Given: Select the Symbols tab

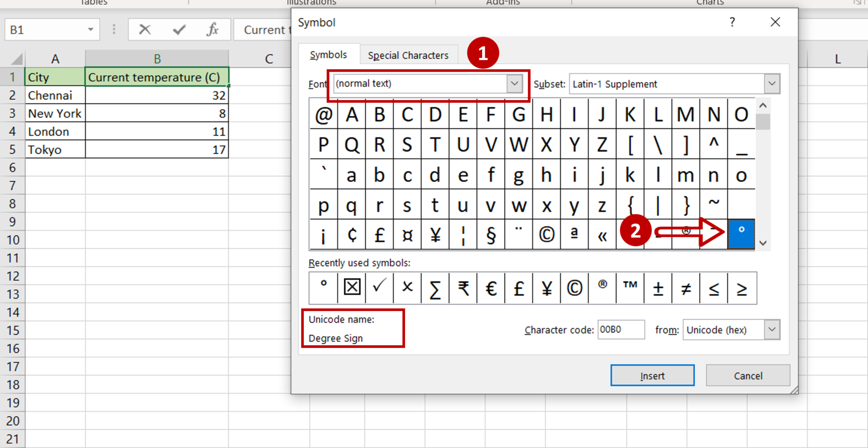Looking at the screenshot, I should 328,54.
